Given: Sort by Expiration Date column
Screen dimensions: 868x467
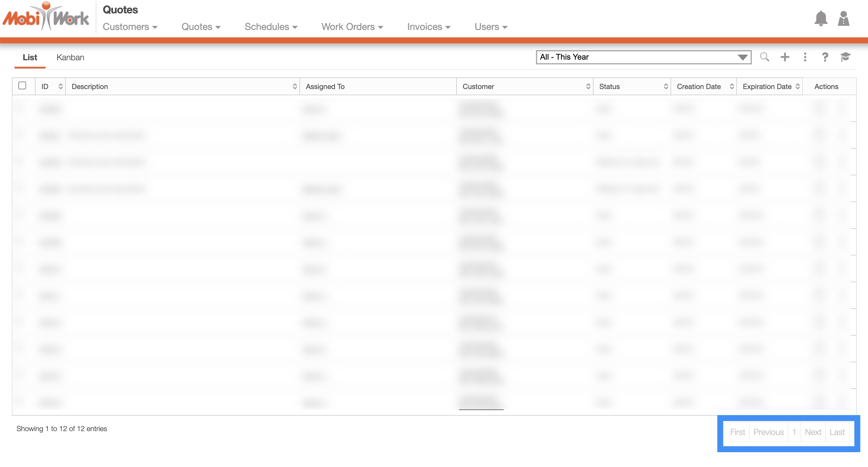Looking at the screenshot, I should pos(769,87).
